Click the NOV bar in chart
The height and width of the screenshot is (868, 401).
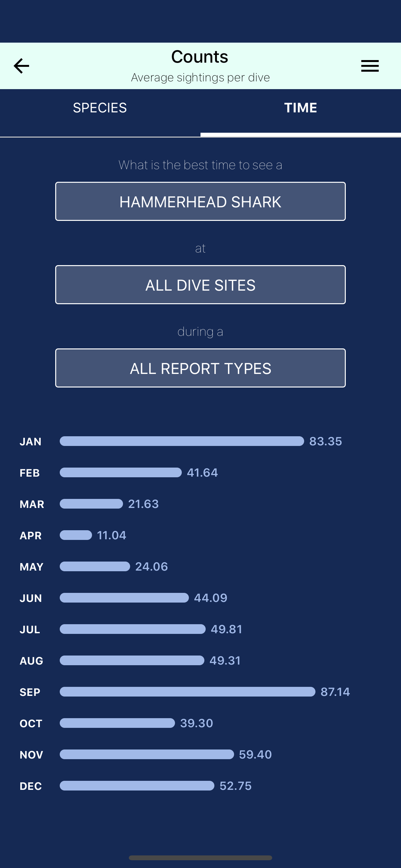[x=147, y=754]
